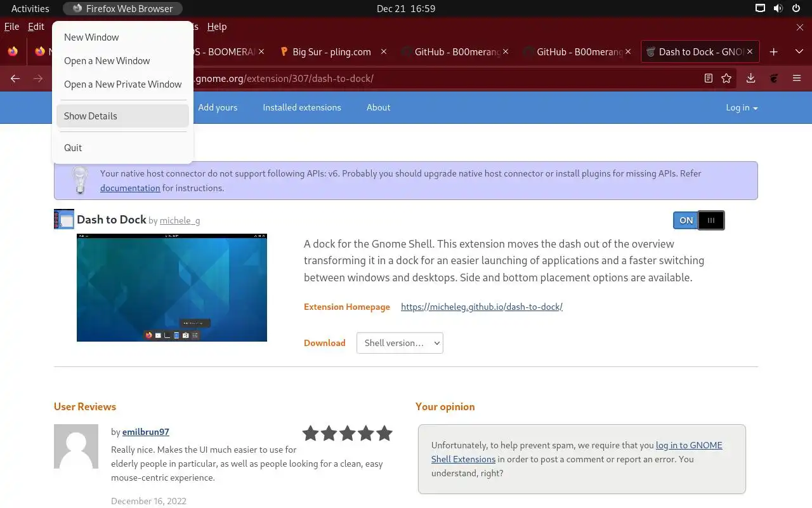Click the Dash to Dock extension icon
812x508 pixels.
click(x=64, y=219)
